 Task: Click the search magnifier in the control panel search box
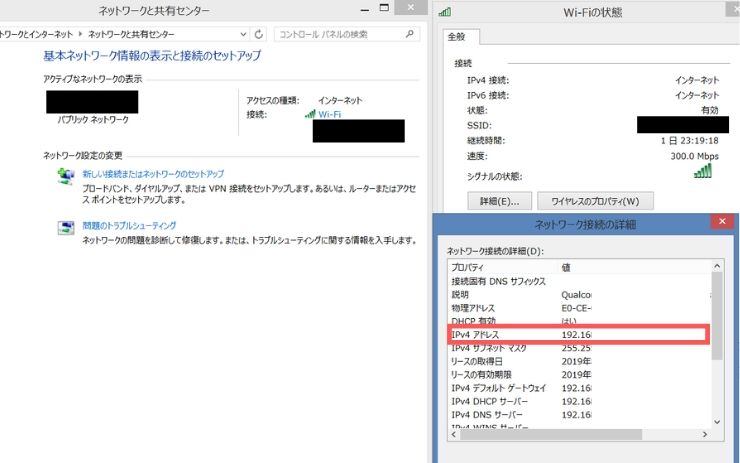tap(409, 34)
